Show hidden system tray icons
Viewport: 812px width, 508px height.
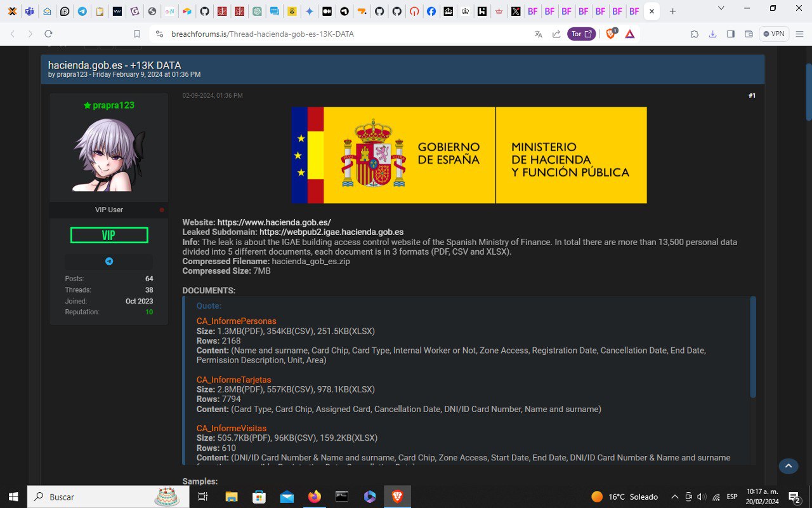[x=674, y=497]
